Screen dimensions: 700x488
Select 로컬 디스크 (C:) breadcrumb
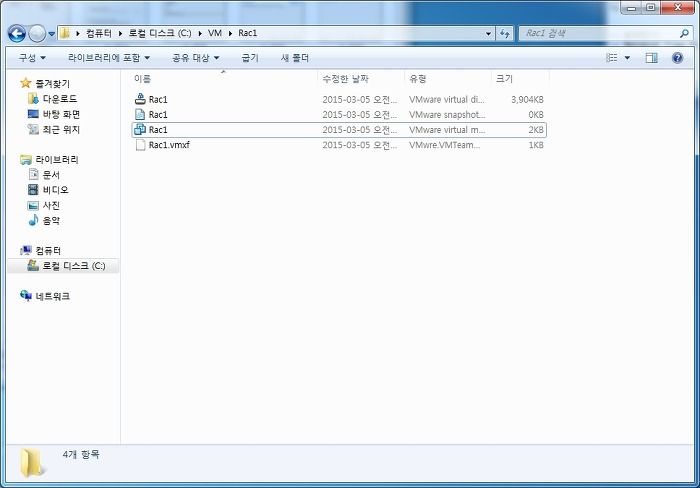[160, 33]
